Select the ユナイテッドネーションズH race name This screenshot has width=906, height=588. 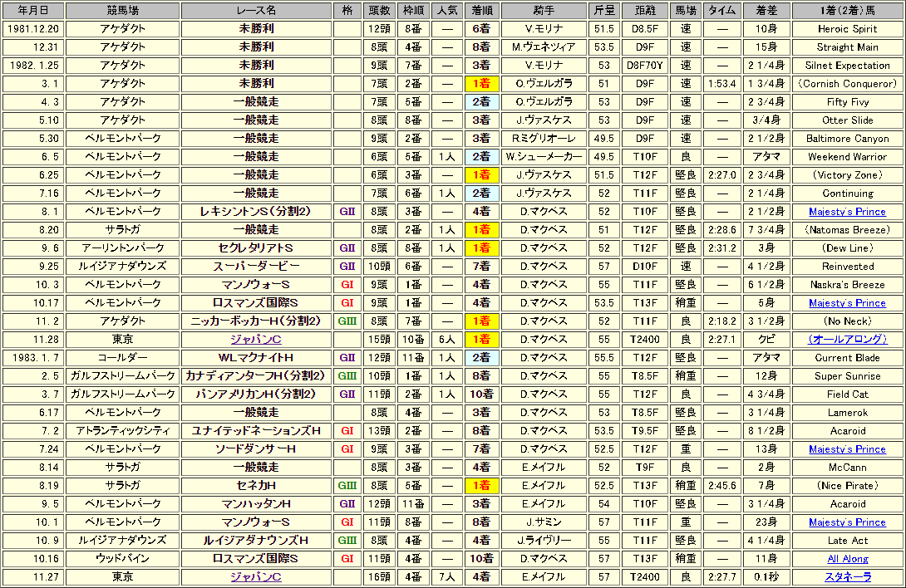tap(257, 431)
